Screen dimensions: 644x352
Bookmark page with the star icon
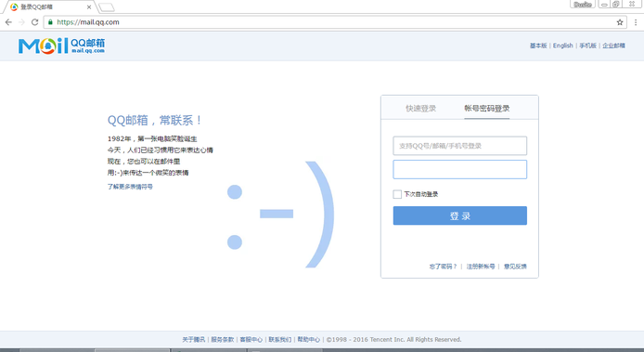pos(620,22)
